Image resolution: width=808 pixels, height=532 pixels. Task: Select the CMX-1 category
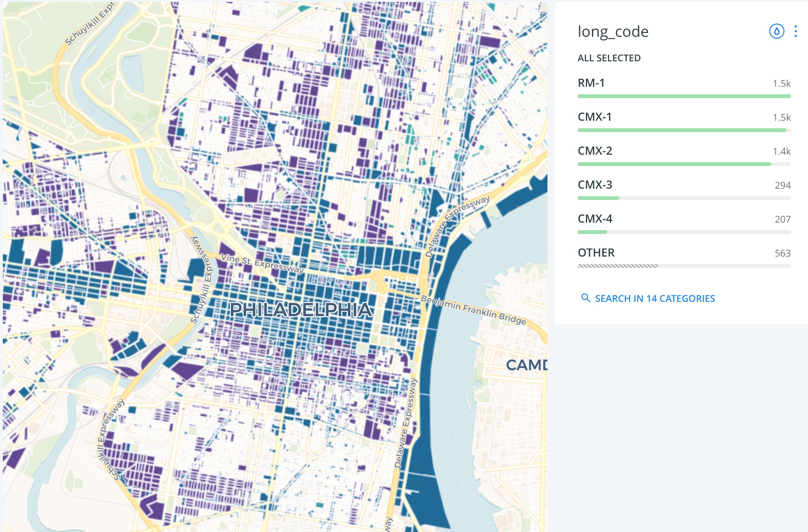(595, 117)
